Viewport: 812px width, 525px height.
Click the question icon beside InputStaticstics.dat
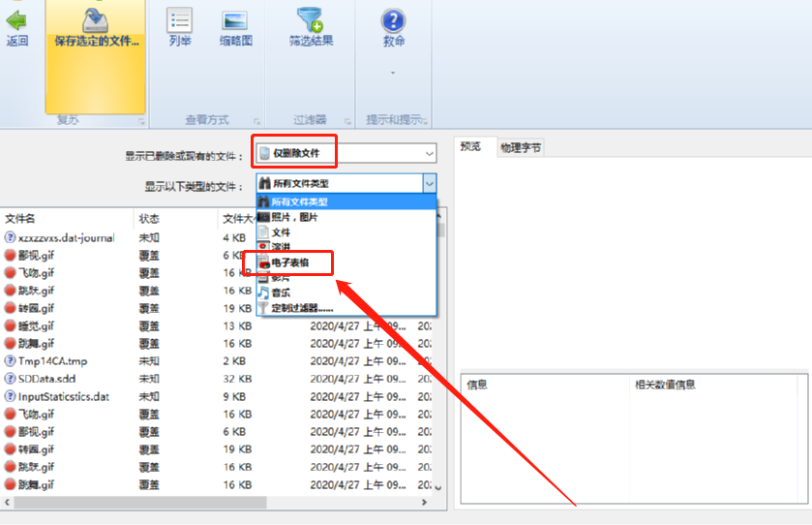10,396
